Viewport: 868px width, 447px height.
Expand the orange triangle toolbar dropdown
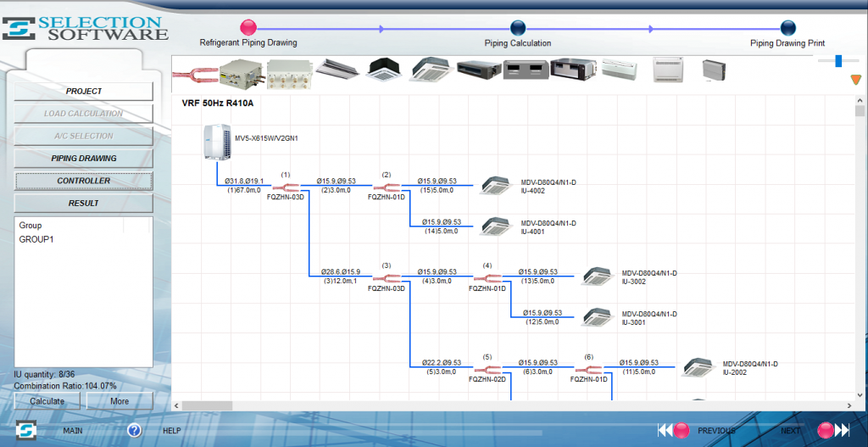(x=856, y=80)
